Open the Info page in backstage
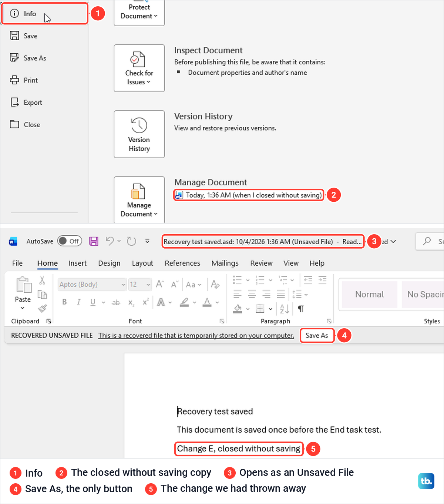The height and width of the screenshot is (504, 444). (x=44, y=14)
